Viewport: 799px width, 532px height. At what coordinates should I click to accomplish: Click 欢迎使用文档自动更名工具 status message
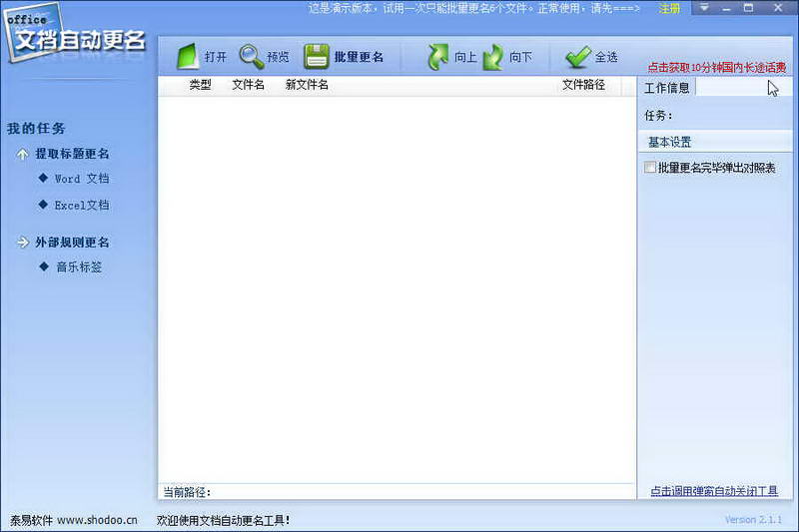click(223, 520)
